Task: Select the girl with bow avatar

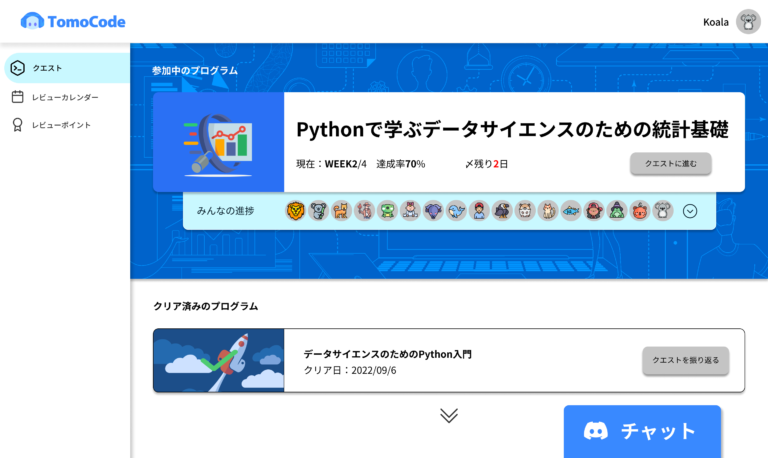Action: tap(410, 211)
